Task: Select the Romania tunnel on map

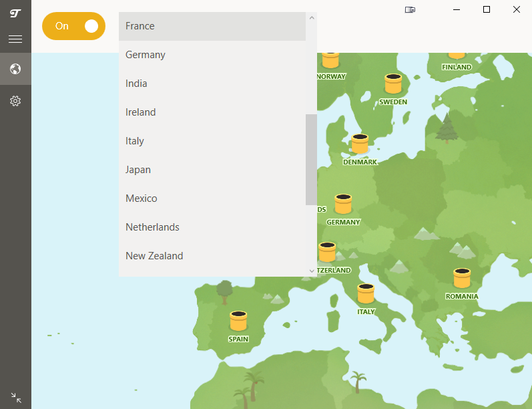Action: (x=462, y=278)
